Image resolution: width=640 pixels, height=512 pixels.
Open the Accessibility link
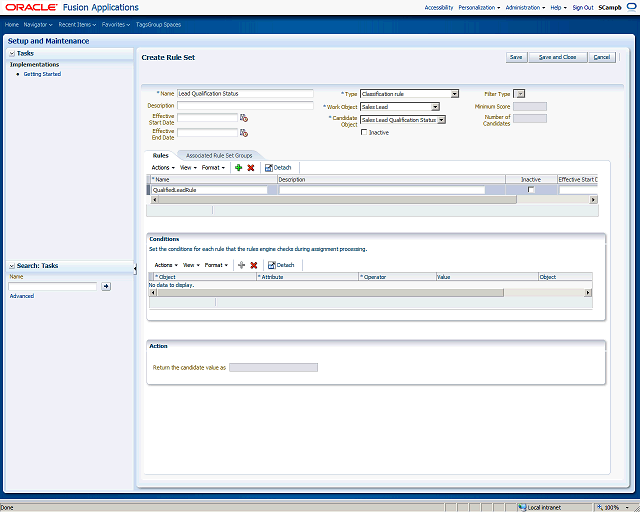[x=439, y=7]
